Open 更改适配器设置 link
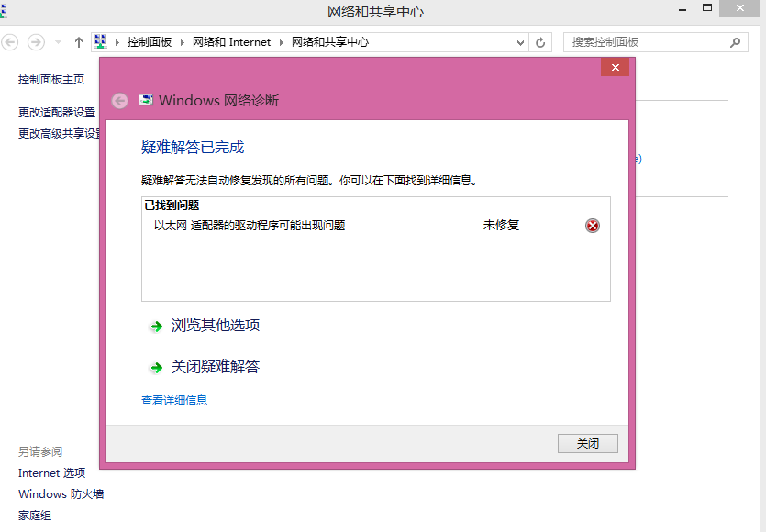 pyautogui.click(x=57, y=112)
